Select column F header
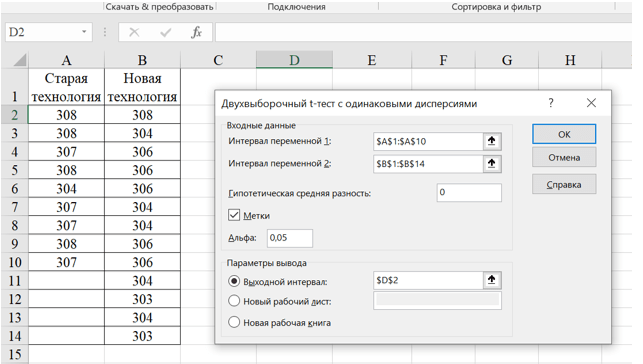The height and width of the screenshot is (364, 643). coord(443,60)
